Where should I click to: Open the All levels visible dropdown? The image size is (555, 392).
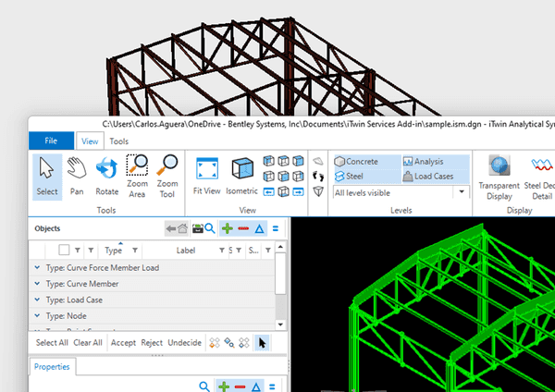[x=462, y=192]
